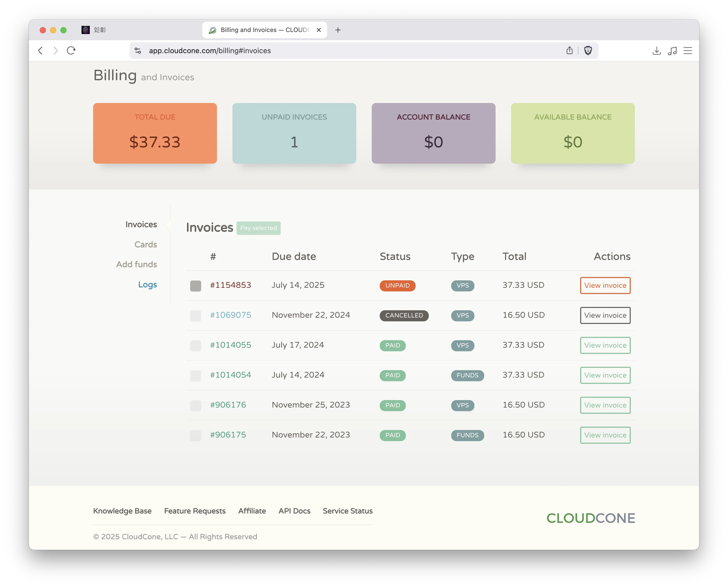Check the box for invoice #1014055
This screenshot has height=588, width=728.
coord(196,345)
